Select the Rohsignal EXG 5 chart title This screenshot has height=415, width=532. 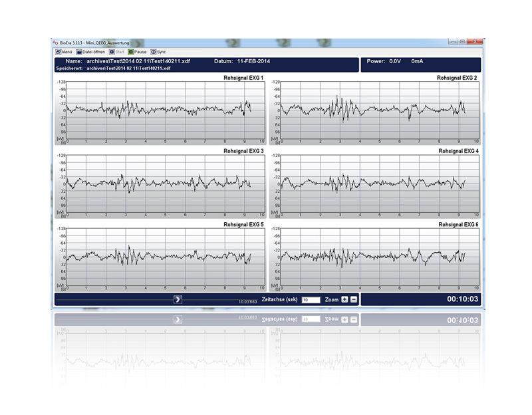243,225
